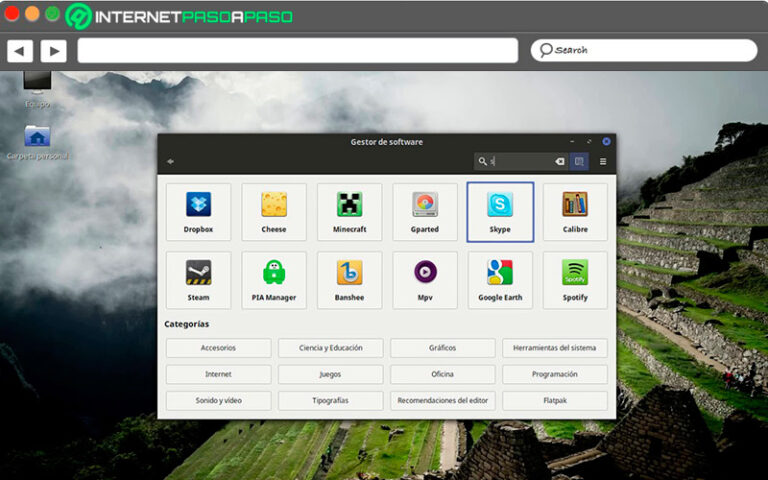This screenshot has height=480, width=768.
Task: Open the hamburger menu in Gestor de software
Action: point(603,161)
